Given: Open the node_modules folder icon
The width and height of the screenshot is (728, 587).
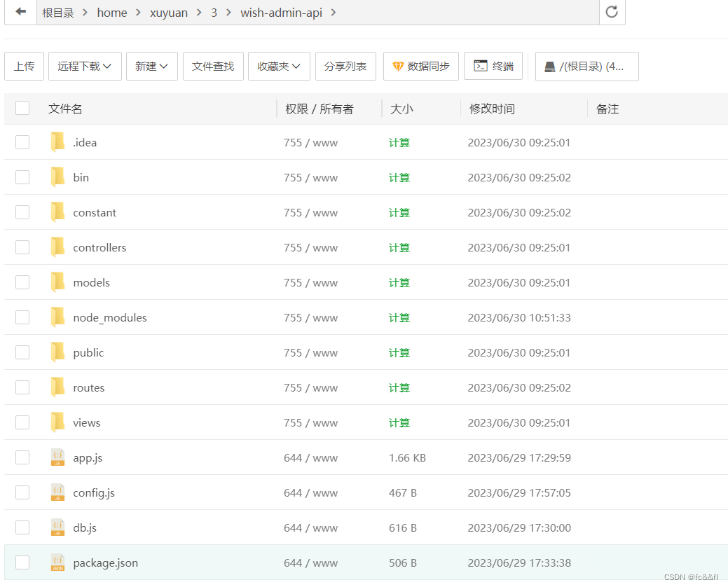Looking at the screenshot, I should (57, 317).
